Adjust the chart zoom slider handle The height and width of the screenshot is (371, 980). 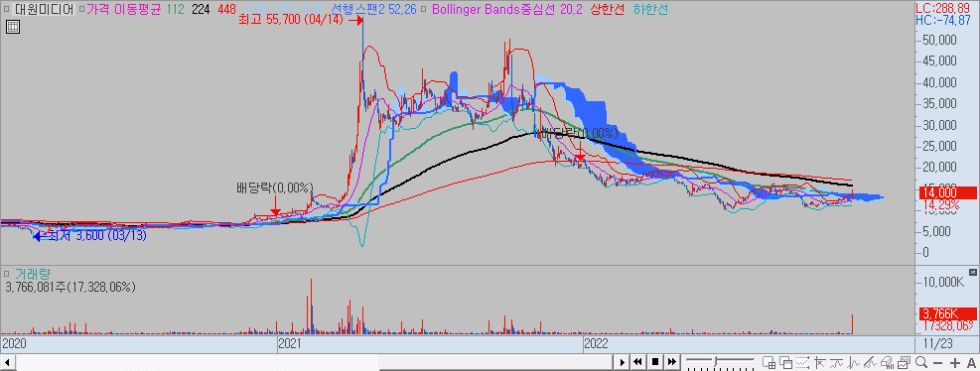coord(715,361)
